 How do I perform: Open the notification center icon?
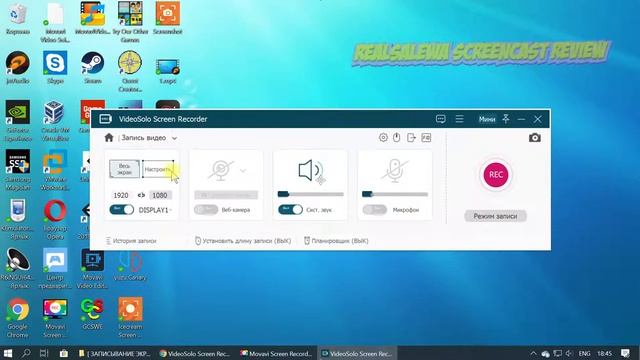(x=625, y=353)
